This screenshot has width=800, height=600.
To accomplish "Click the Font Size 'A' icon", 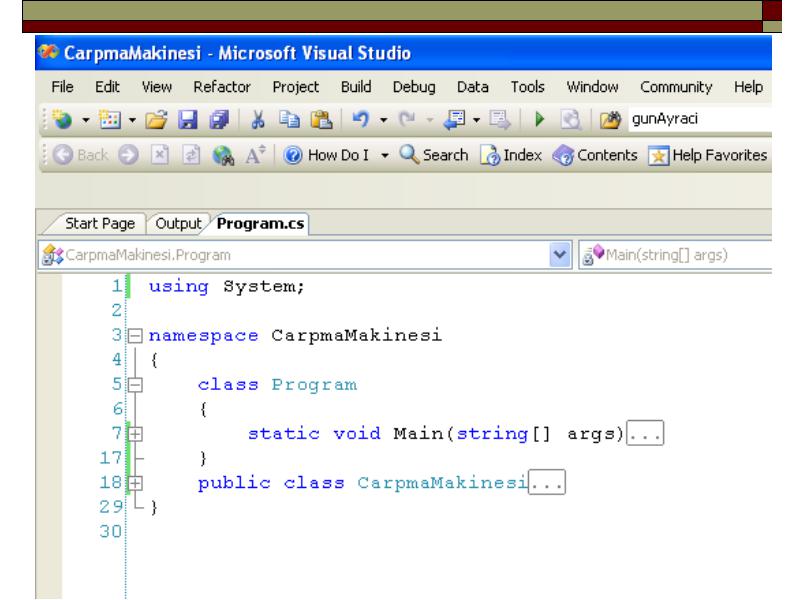I will [x=255, y=155].
